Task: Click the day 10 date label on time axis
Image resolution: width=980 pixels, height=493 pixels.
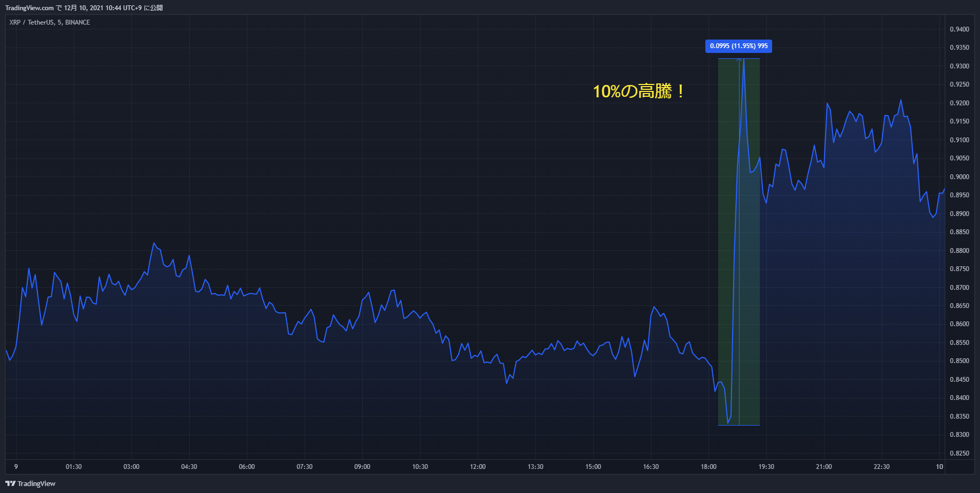Action: pos(939,467)
